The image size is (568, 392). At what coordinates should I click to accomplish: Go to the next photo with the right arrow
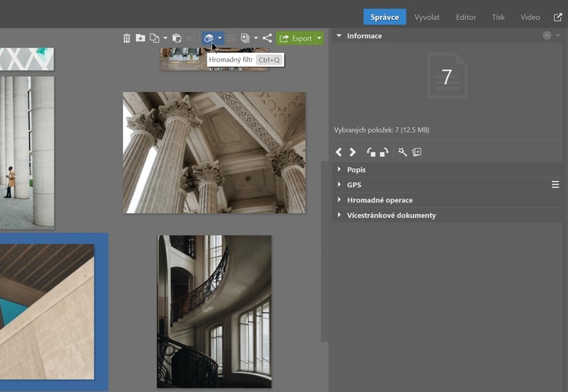pyautogui.click(x=352, y=152)
